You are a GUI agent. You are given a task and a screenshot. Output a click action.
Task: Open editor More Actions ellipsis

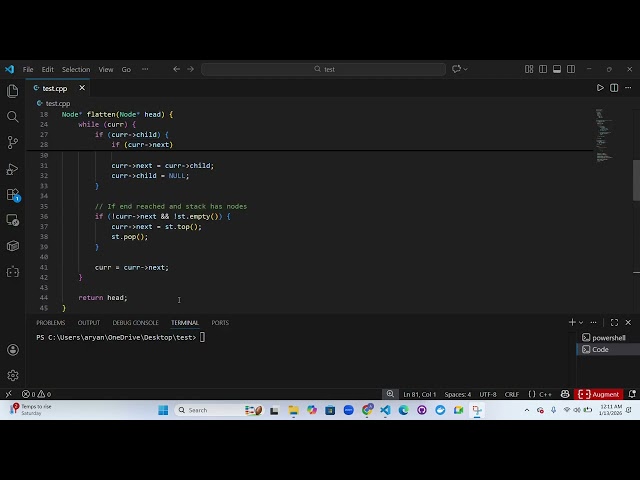628,88
